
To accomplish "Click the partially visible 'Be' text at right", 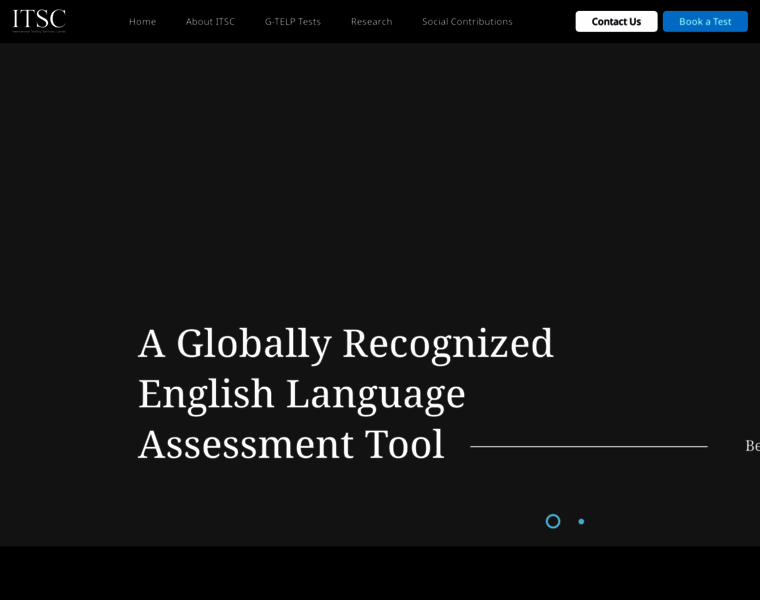I will pos(751,446).
